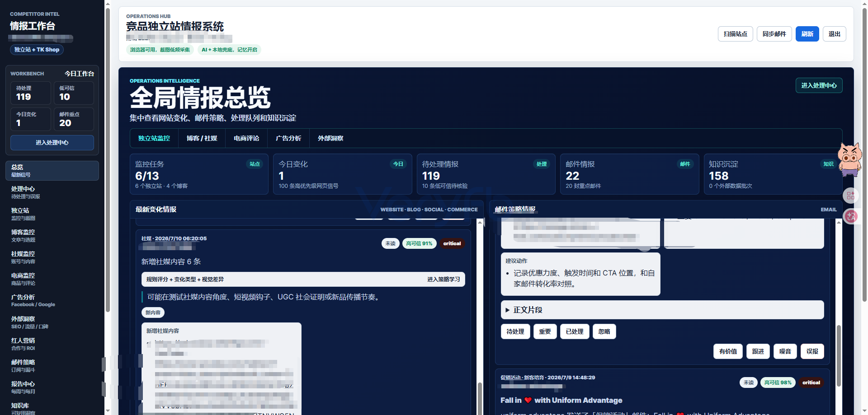Click the email panel scrollbar thumb
868x415 pixels.
pos(839,356)
